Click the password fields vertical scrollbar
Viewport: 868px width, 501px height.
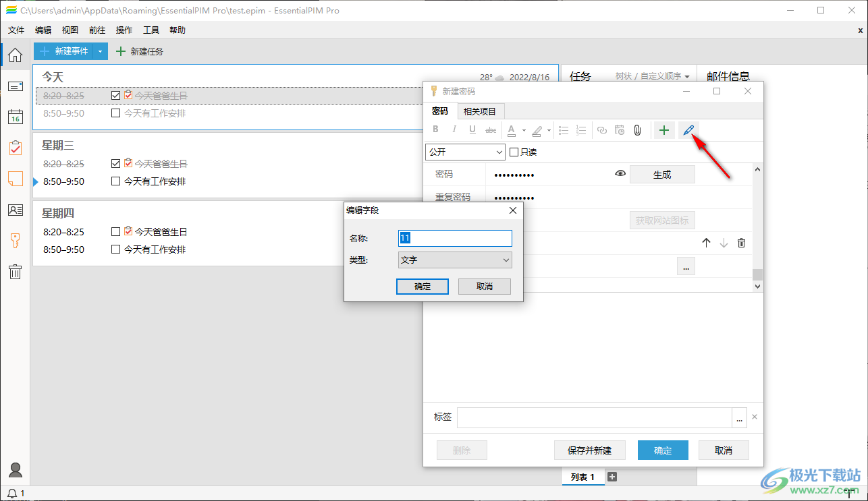coord(757,227)
